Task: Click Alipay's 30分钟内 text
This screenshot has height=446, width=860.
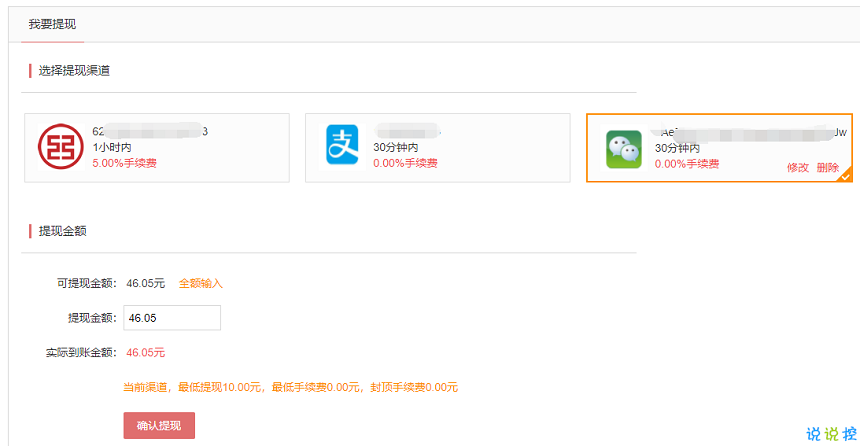Action: pos(396,148)
